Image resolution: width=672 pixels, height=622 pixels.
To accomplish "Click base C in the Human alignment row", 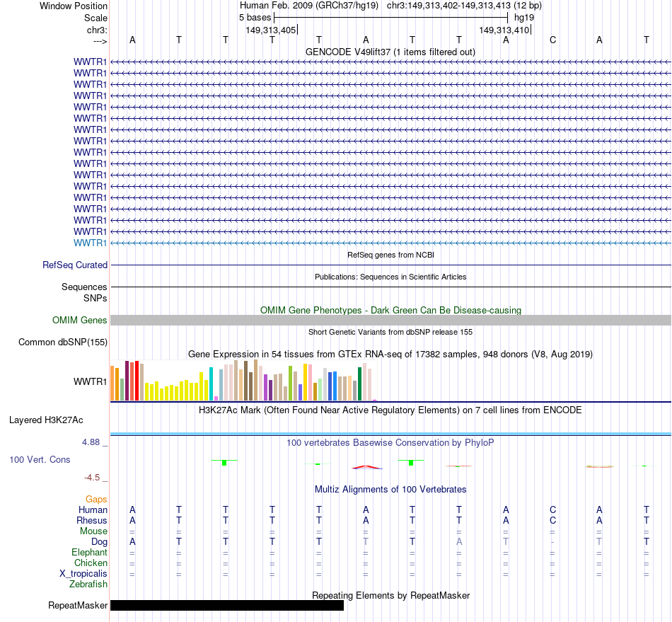I will pos(553,509).
